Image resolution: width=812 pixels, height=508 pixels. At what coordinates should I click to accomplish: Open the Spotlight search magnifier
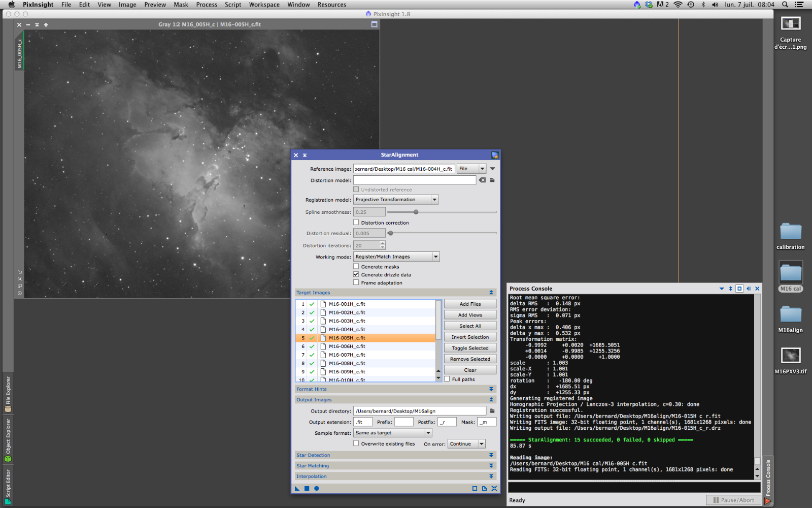(785, 5)
